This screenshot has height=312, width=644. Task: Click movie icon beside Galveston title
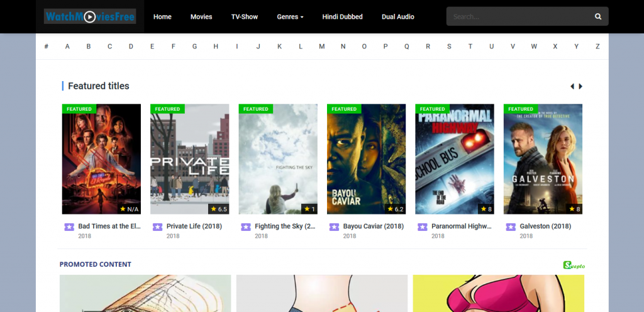[x=511, y=227]
